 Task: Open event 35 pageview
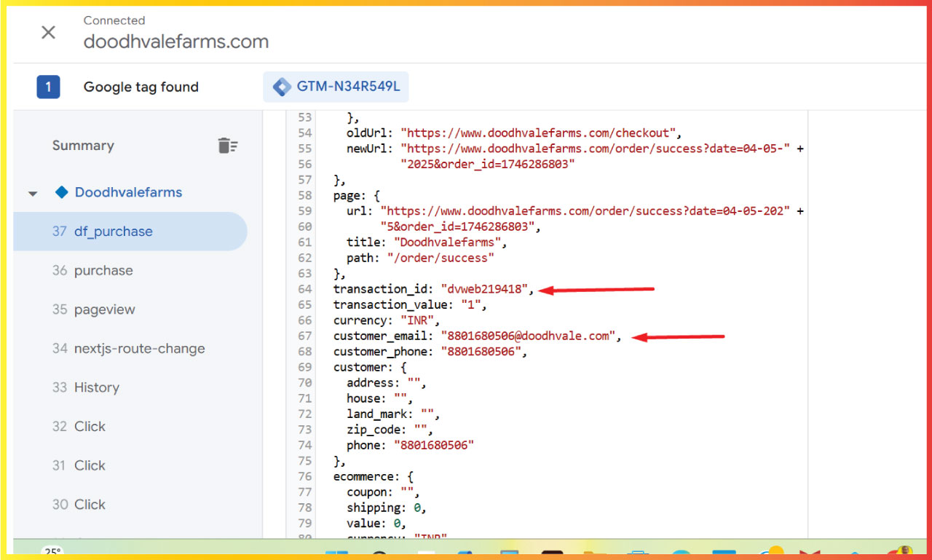pyautogui.click(x=104, y=309)
